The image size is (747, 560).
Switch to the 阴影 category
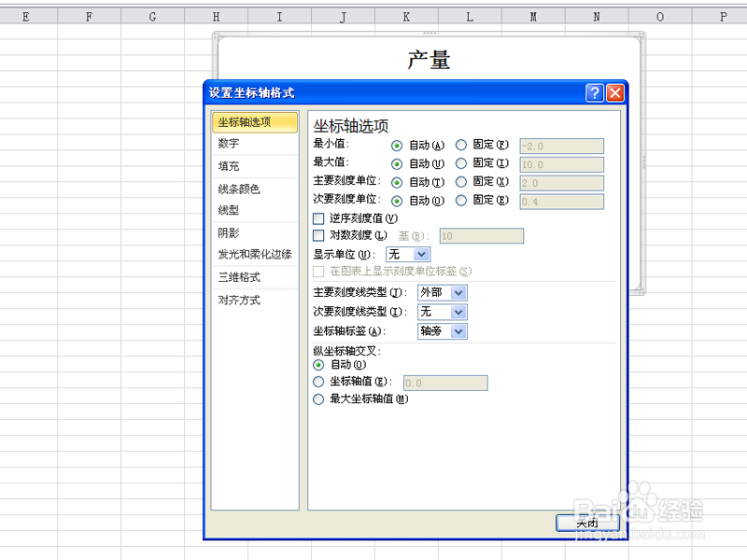click(255, 232)
